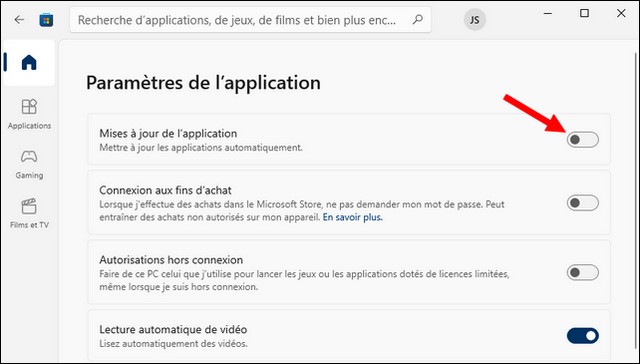Open the En savoir plus link
This screenshot has width=640, height=364.
tap(353, 217)
